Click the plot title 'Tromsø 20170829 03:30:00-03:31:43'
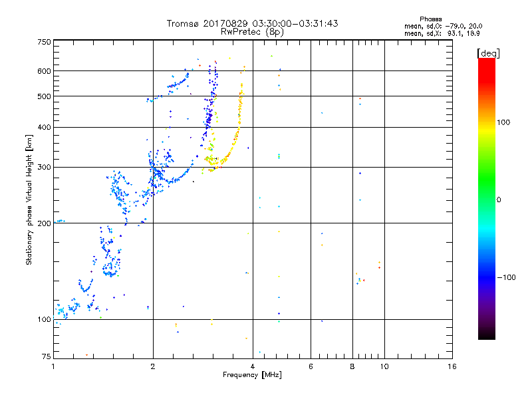 tap(252, 23)
